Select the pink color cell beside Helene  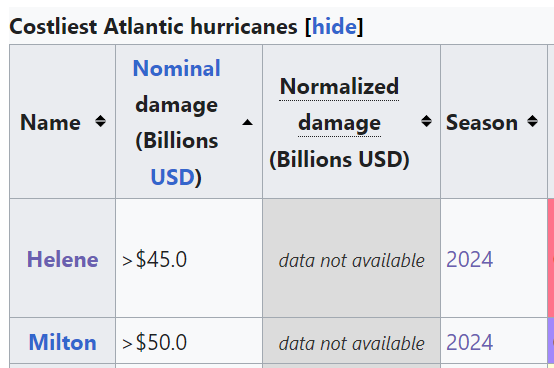[551, 258]
